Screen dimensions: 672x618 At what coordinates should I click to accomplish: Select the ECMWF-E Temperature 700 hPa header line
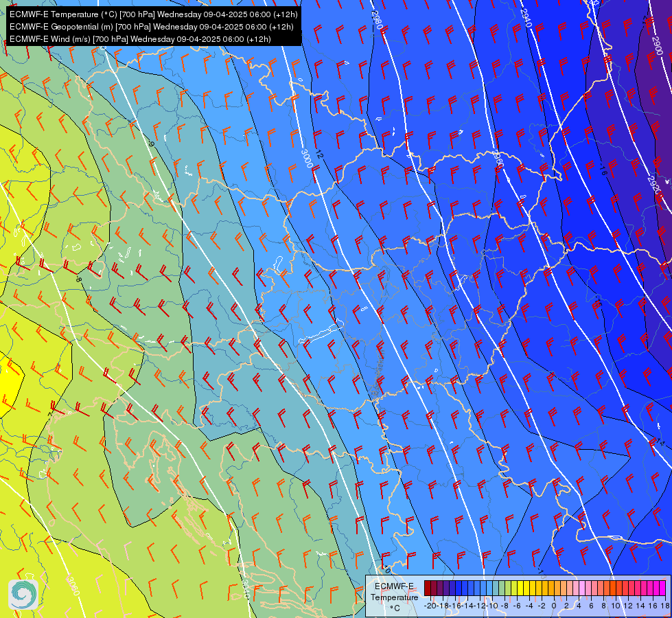click(154, 14)
